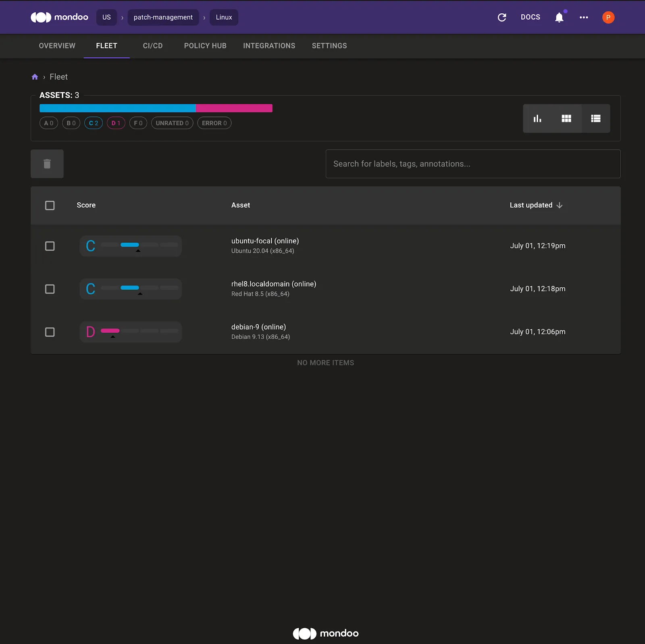The width and height of the screenshot is (645, 644).
Task: Open the patch-management organization selector
Action: (x=163, y=17)
